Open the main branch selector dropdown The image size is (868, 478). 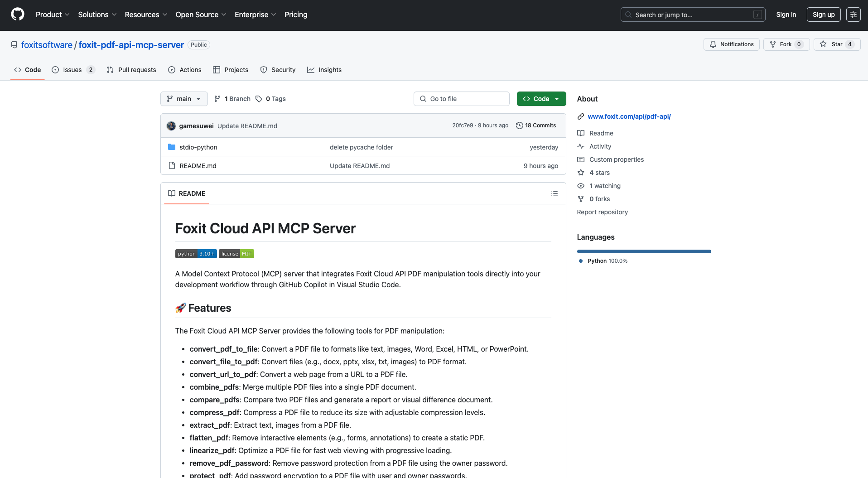pos(184,99)
